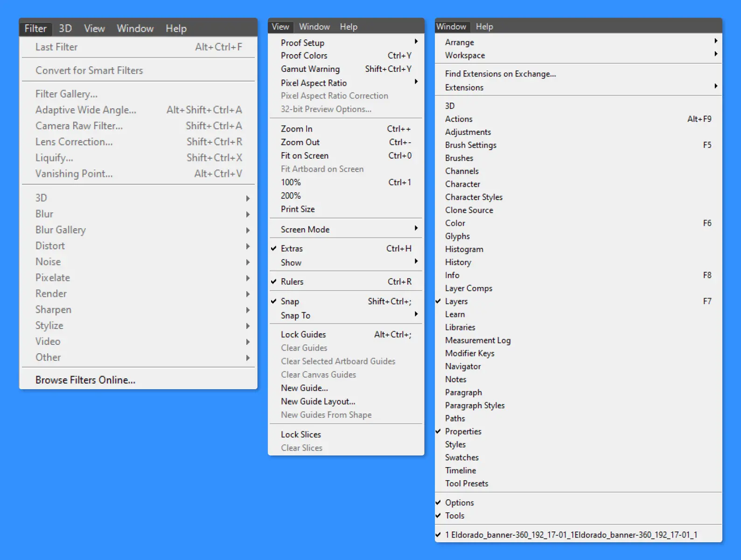Expand the Snap To submenu
The height and width of the screenshot is (560, 741).
[346, 315]
